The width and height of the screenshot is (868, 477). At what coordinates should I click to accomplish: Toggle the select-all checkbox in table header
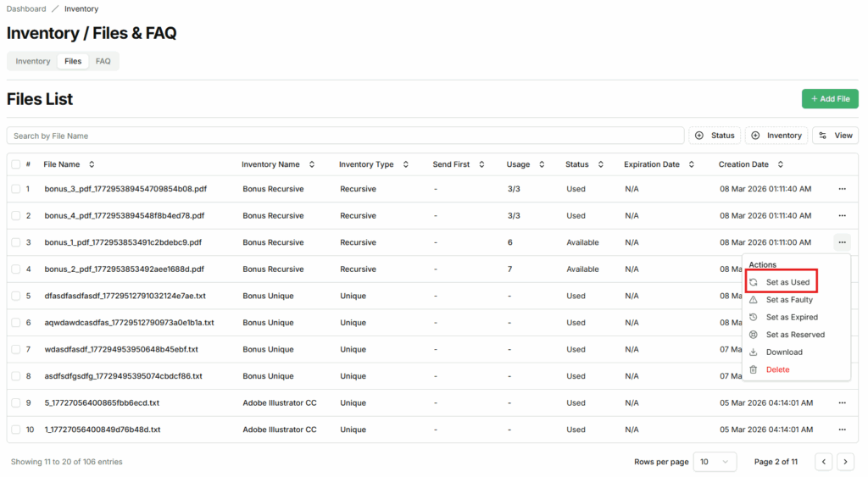pyautogui.click(x=16, y=164)
